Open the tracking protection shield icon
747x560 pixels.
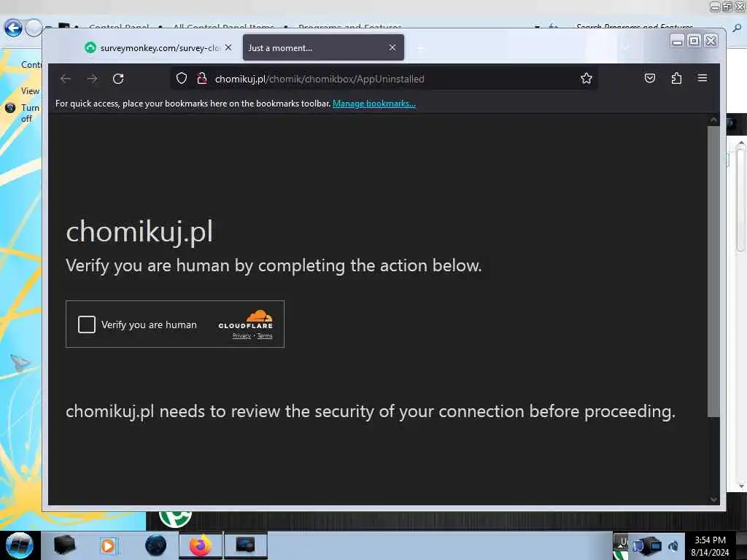click(x=182, y=79)
